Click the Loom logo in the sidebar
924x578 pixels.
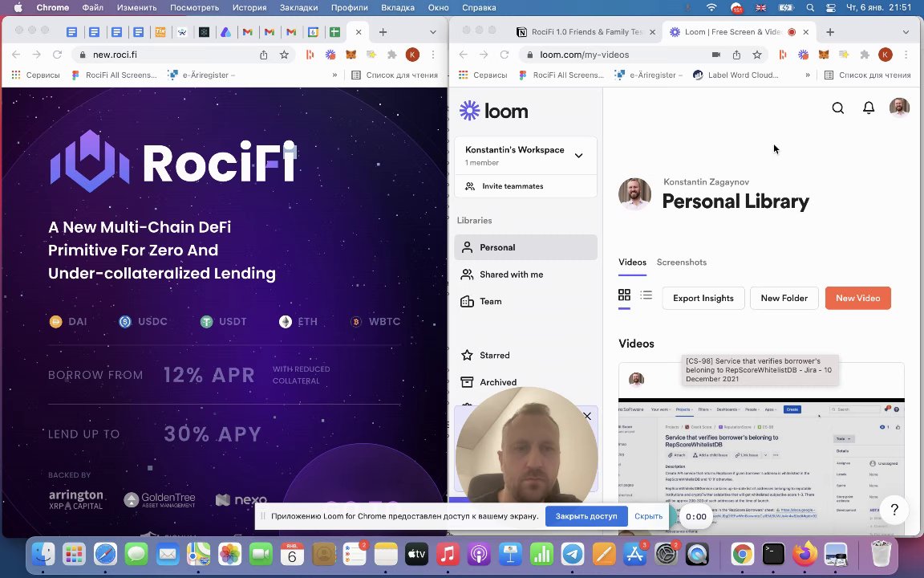pos(493,110)
